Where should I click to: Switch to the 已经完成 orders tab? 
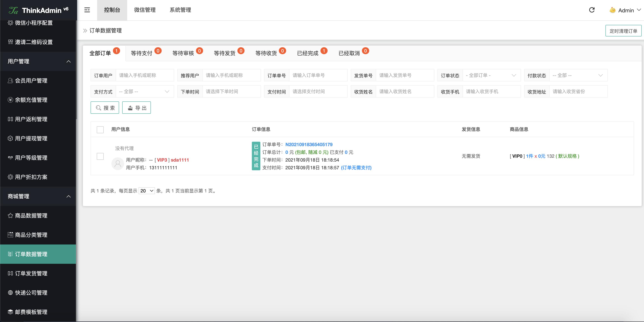pyautogui.click(x=308, y=53)
